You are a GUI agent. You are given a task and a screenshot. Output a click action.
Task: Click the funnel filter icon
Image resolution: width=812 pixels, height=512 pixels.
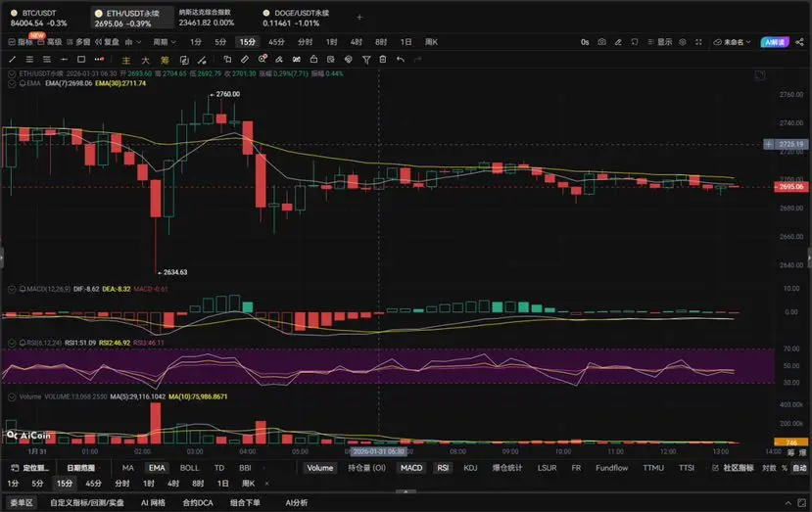coord(366,60)
